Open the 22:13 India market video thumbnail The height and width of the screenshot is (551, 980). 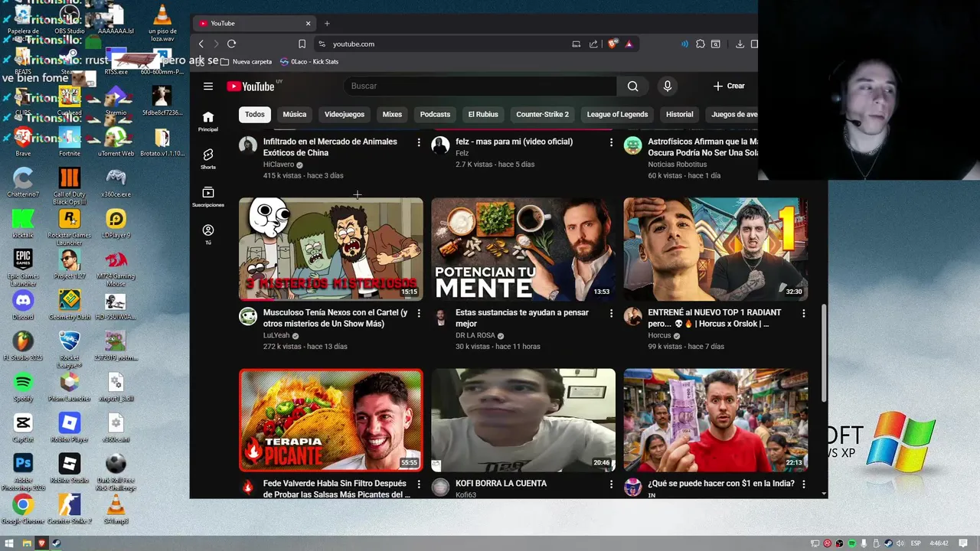pyautogui.click(x=716, y=420)
